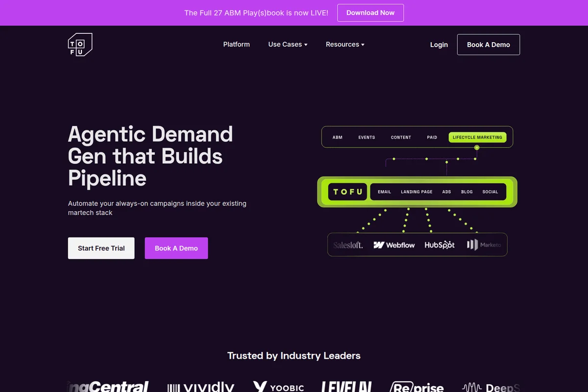Open the Resources dropdown menu
Screen dimensions: 588x392
click(345, 44)
